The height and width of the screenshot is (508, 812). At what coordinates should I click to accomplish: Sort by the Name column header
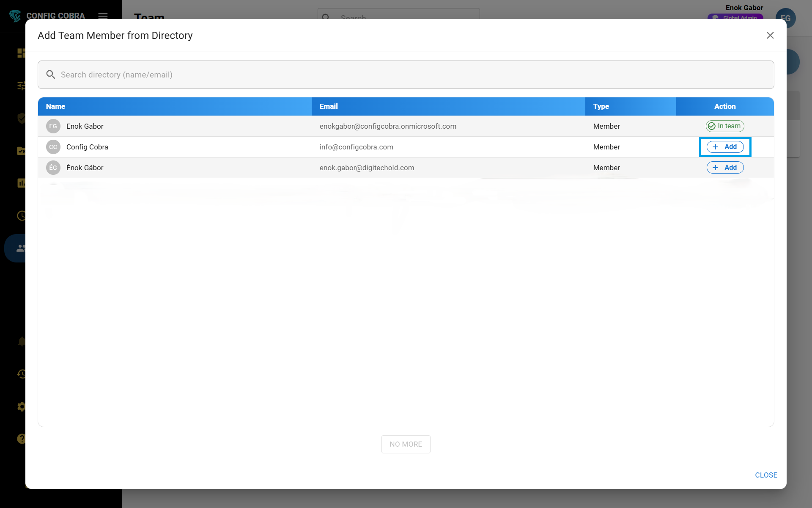[x=56, y=106]
